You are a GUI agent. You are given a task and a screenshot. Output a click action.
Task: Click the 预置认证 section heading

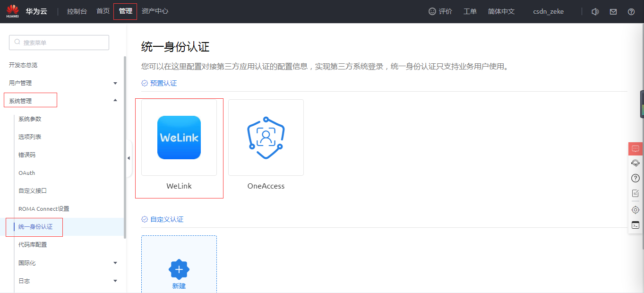163,83
